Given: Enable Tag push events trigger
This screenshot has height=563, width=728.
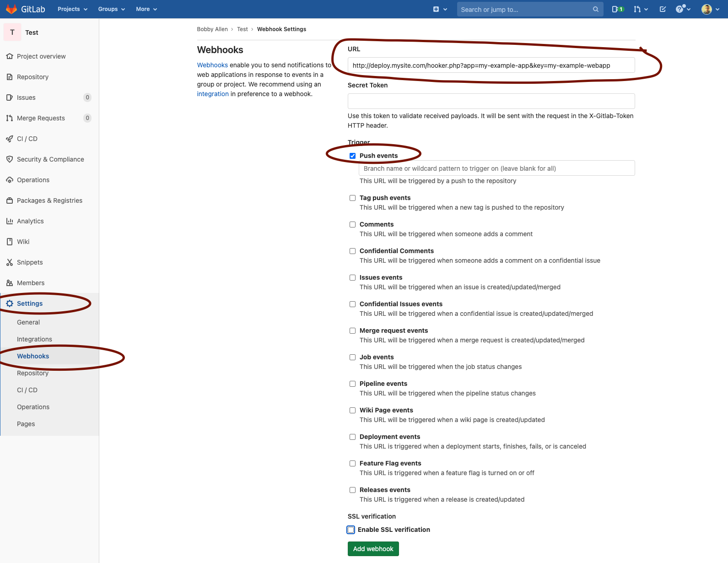Looking at the screenshot, I should 352,198.
